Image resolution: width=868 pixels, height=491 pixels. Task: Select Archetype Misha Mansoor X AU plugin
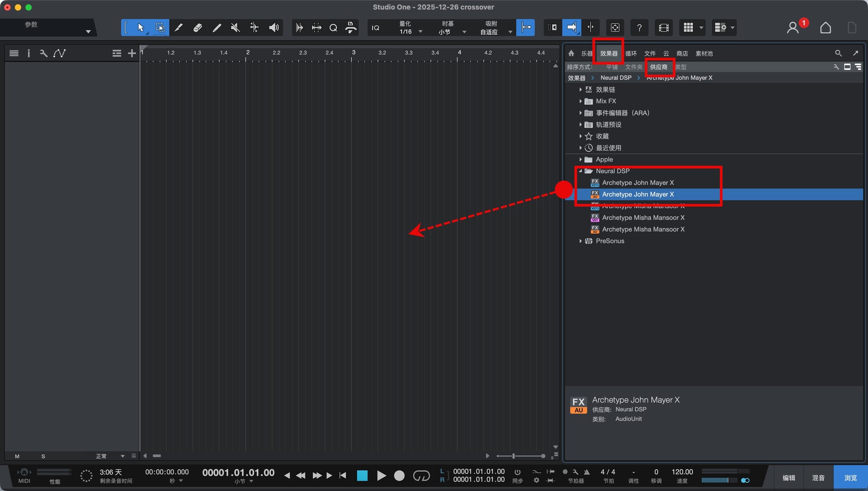pos(642,229)
